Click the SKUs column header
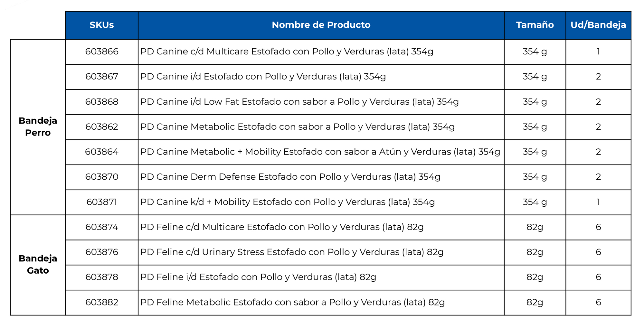The image size is (644, 329). point(102,25)
